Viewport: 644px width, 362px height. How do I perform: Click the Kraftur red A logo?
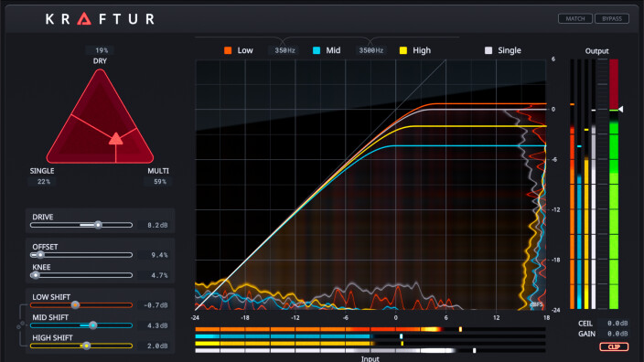(x=84, y=19)
